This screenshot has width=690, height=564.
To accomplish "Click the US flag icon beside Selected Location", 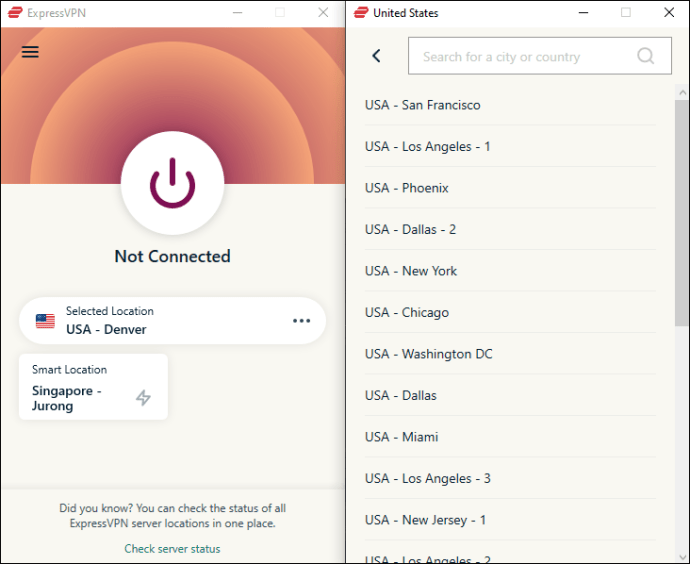I will tap(45, 321).
